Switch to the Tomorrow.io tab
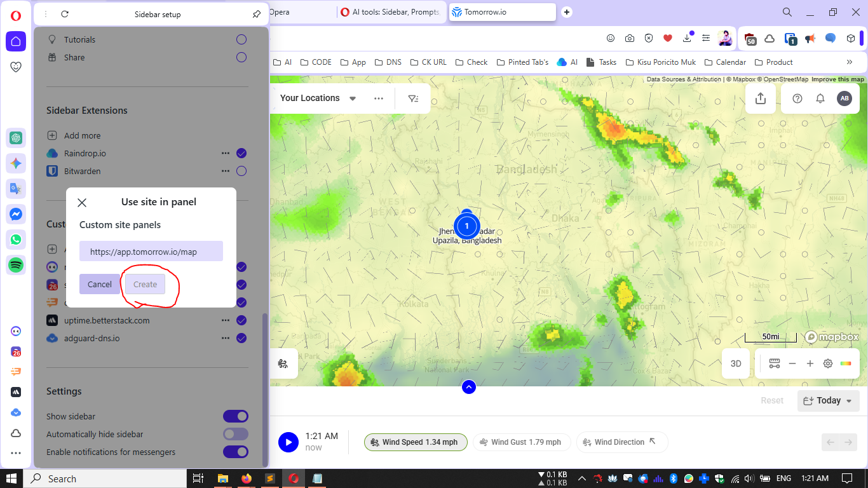Screen dimensions: 868x488 503,12
